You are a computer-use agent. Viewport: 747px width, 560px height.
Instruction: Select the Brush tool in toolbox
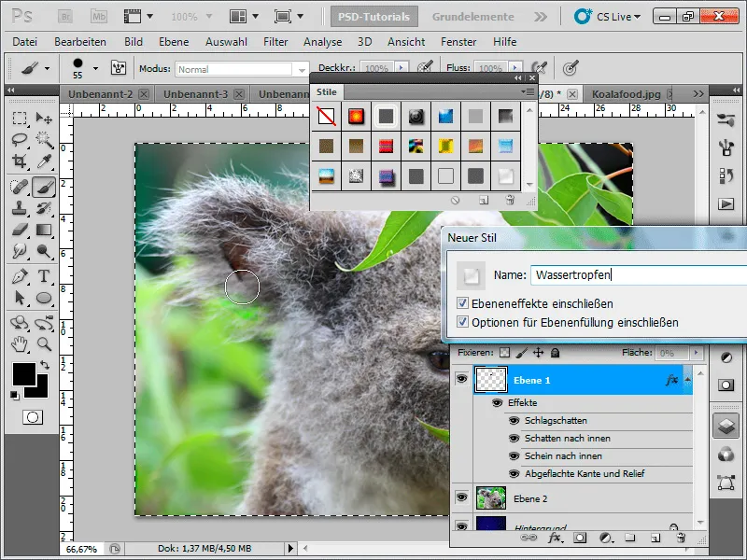click(x=44, y=187)
